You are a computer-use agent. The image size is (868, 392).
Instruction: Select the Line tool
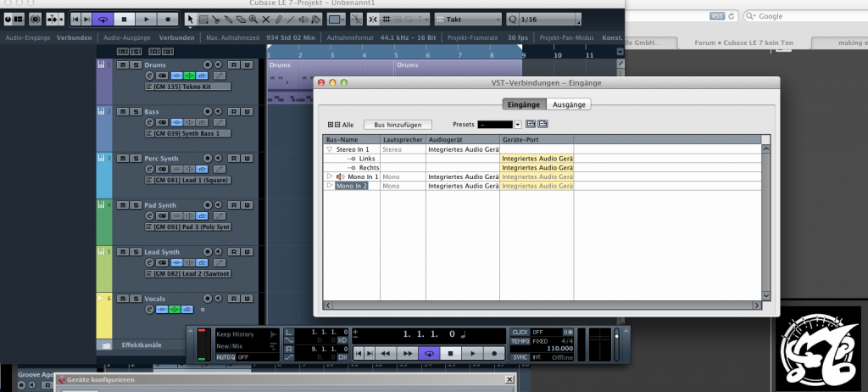point(291,20)
